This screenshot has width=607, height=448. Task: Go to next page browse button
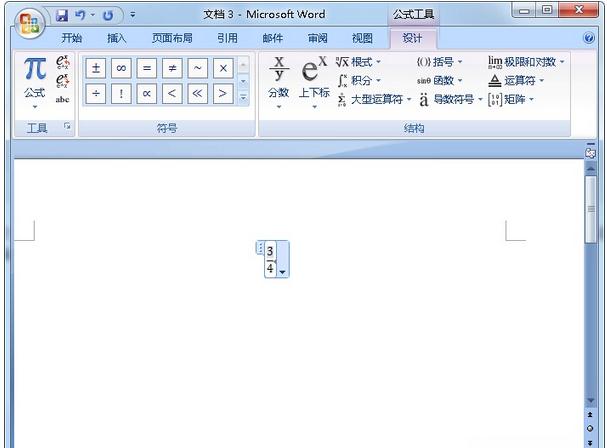[x=590, y=442]
